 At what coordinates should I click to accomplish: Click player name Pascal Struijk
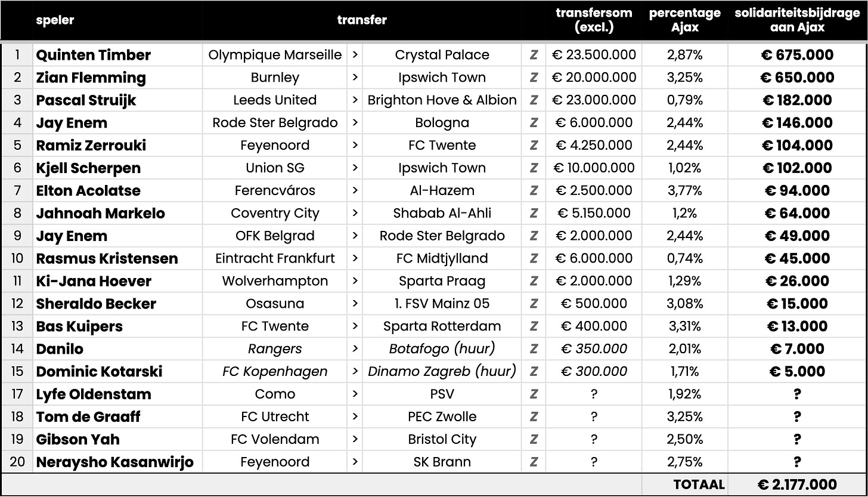86,100
